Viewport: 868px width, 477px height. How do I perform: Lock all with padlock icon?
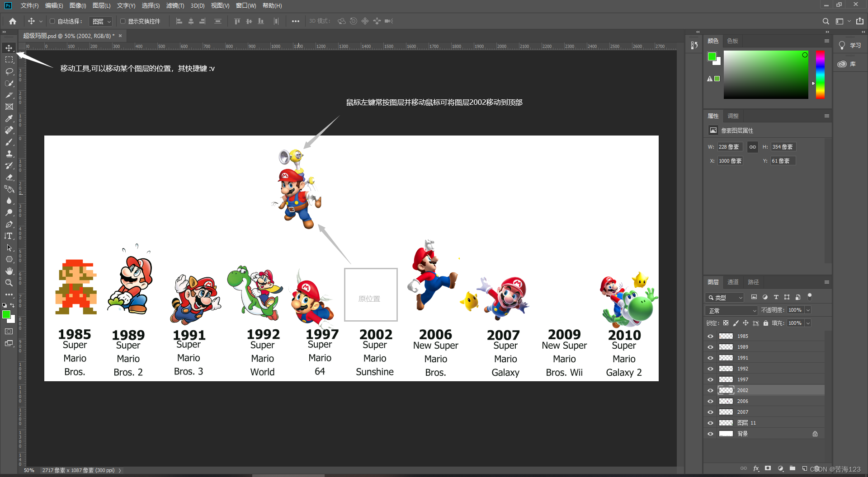[766, 323]
